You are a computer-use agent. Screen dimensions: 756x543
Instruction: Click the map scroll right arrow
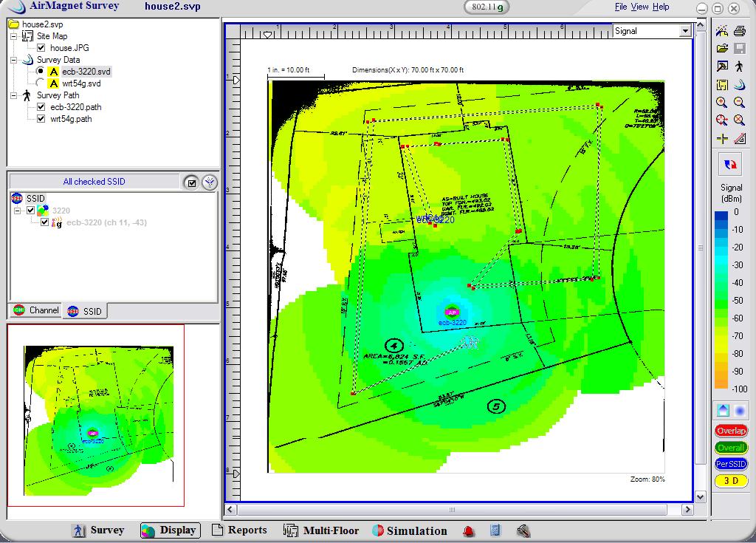tap(688, 509)
